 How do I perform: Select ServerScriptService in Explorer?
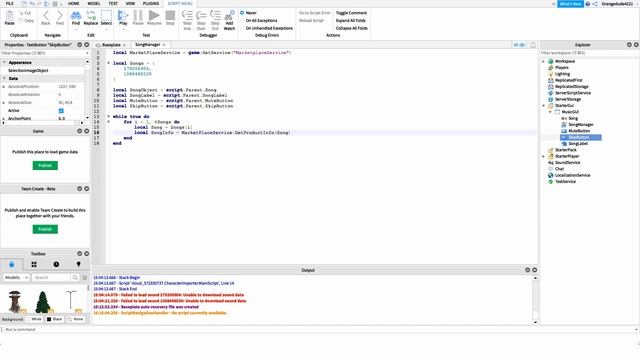572,93
